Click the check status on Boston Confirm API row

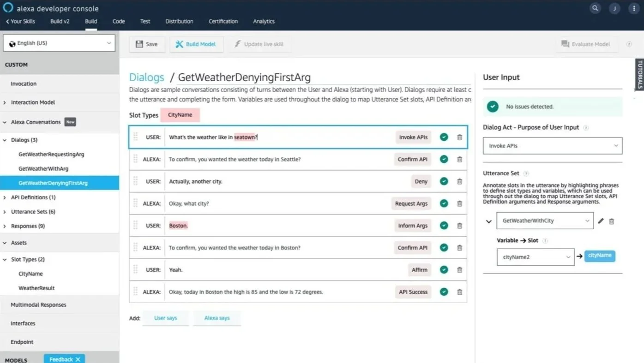click(x=444, y=248)
